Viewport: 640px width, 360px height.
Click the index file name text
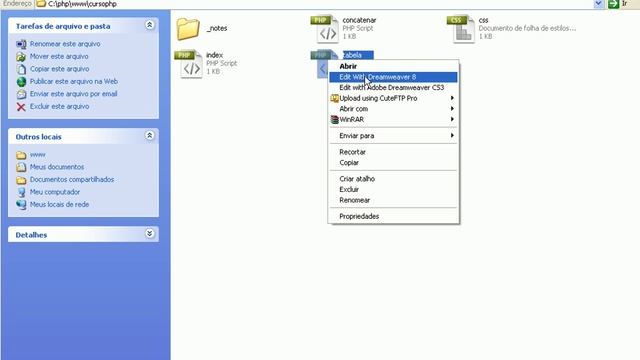(x=214, y=56)
